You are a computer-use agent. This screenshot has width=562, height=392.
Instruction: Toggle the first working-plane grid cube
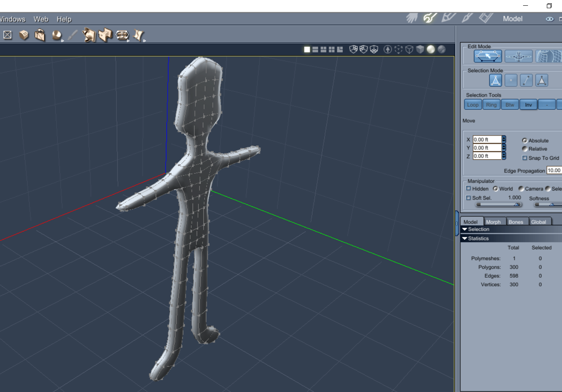pos(353,49)
